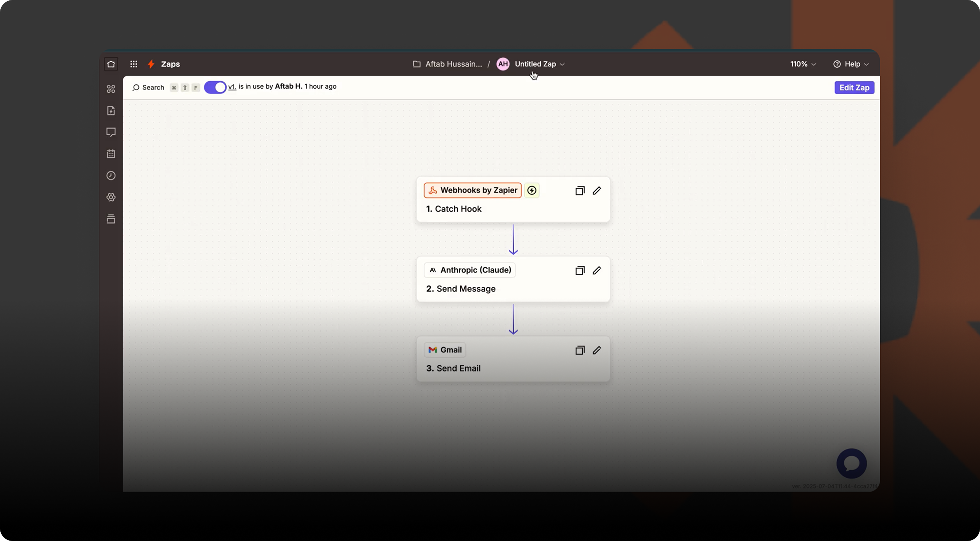Click the Edit Zap button
This screenshot has width=980, height=541.
[854, 88]
